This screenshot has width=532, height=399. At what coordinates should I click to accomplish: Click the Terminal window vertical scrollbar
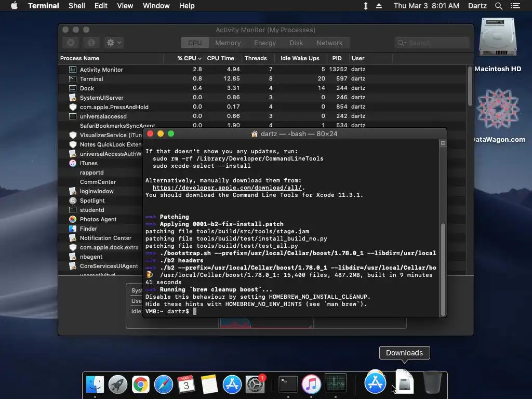click(x=443, y=270)
